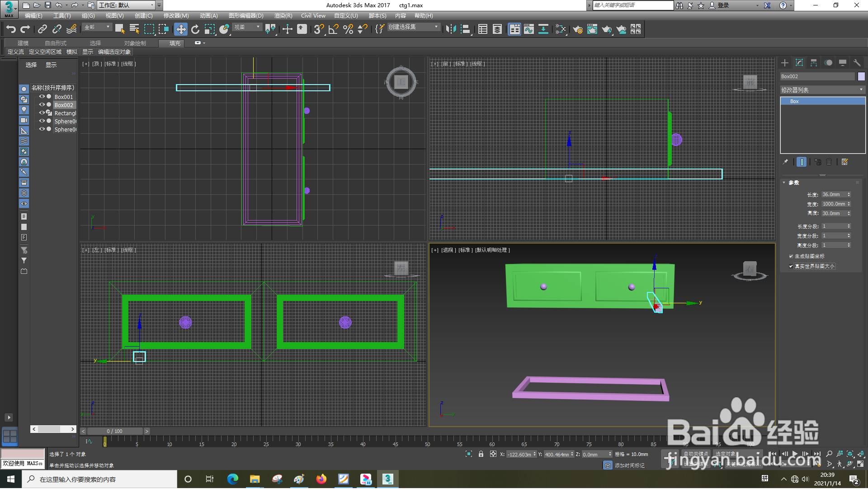
Task: Open the Create command panel tab
Action: coord(785,63)
